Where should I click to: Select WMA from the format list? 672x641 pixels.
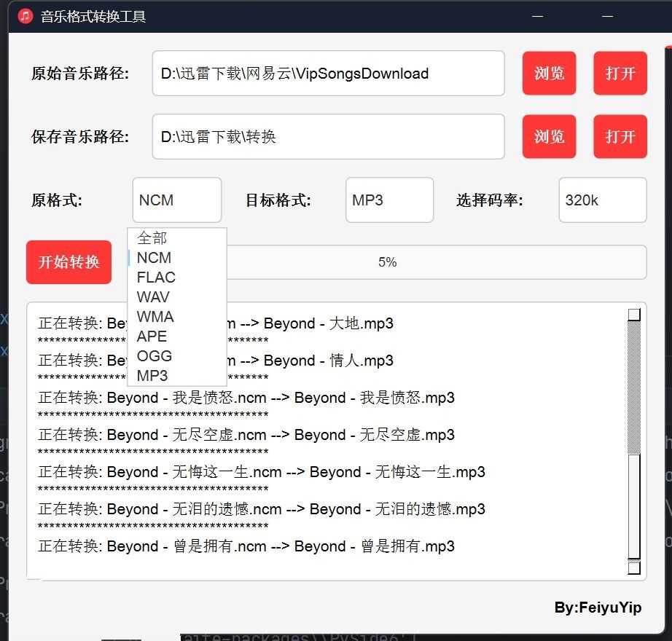pyautogui.click(x=155, y=317)
